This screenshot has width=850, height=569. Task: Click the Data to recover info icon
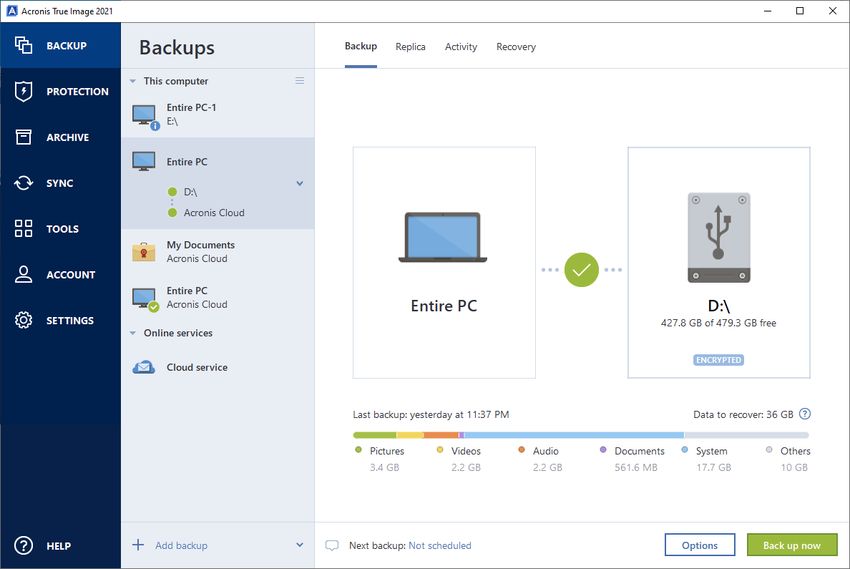tap(805, 414)
